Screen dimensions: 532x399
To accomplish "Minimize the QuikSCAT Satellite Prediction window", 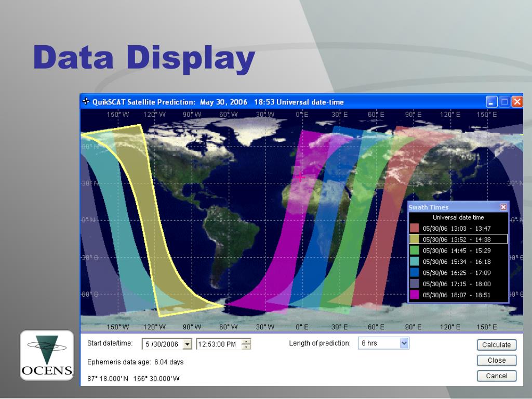I will coord(491,102).
